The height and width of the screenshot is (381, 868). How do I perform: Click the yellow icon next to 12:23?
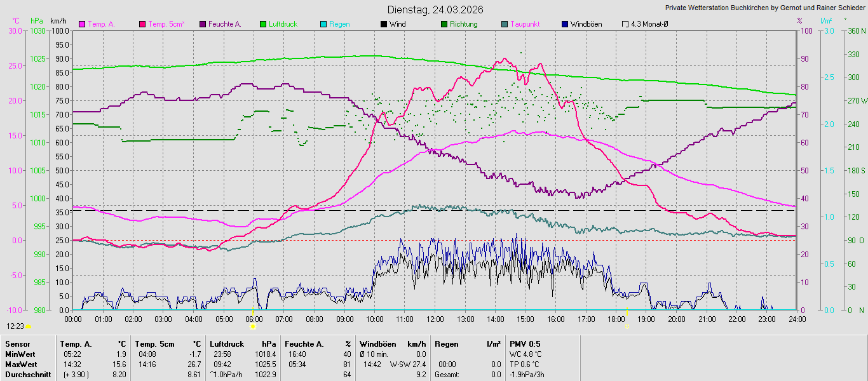coord(28,326)
